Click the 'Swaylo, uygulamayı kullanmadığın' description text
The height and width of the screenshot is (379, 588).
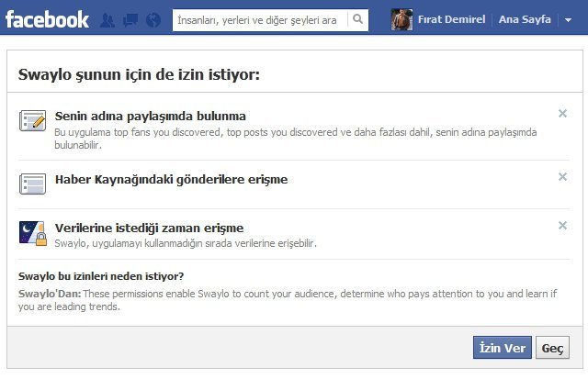(x=186, y=243)
